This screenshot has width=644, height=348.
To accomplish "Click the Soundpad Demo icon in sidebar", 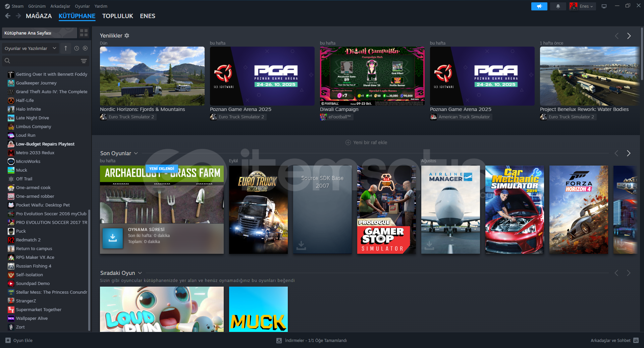I will (11, 283).
